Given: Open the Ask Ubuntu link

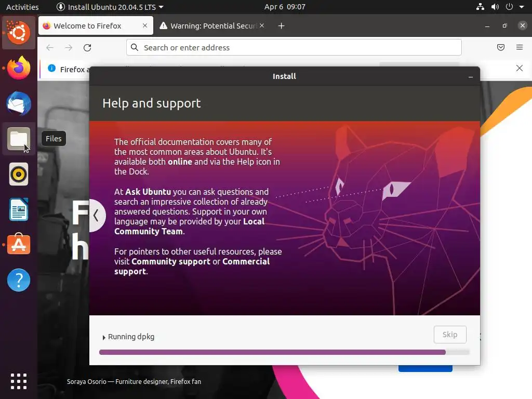Looking at the screenshot, I should click(148, 192).
